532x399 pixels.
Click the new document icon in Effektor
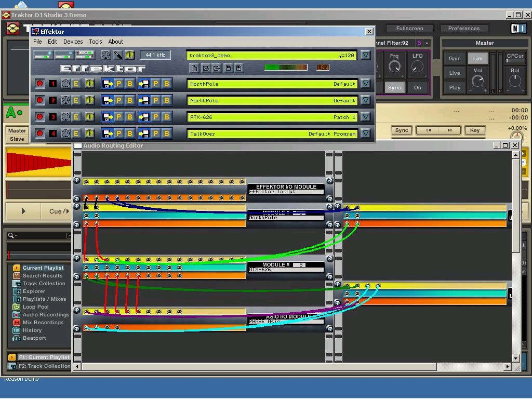point(194,68)
